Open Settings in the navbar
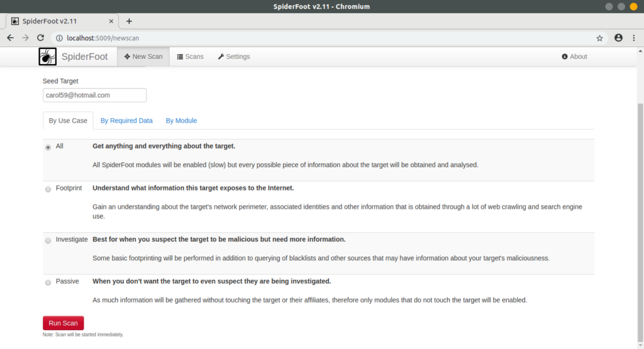Screen dimensions: 644x349 [x=234, y=57]
